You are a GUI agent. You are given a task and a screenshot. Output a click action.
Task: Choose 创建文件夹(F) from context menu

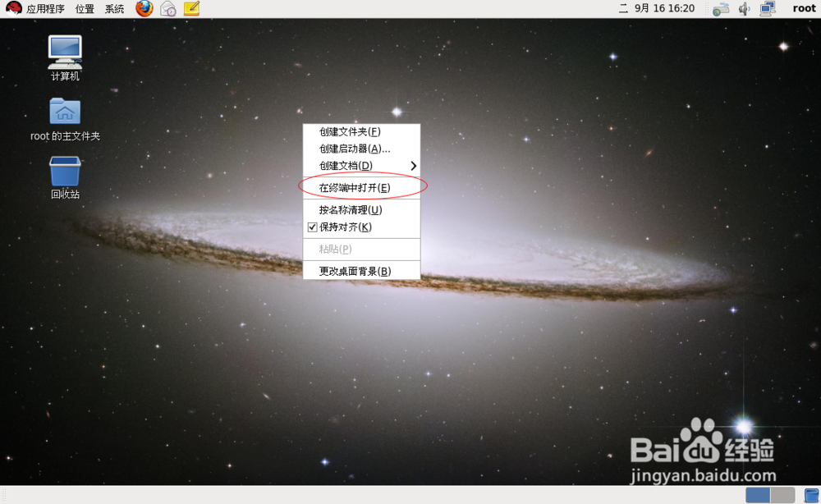coord(361,132)
